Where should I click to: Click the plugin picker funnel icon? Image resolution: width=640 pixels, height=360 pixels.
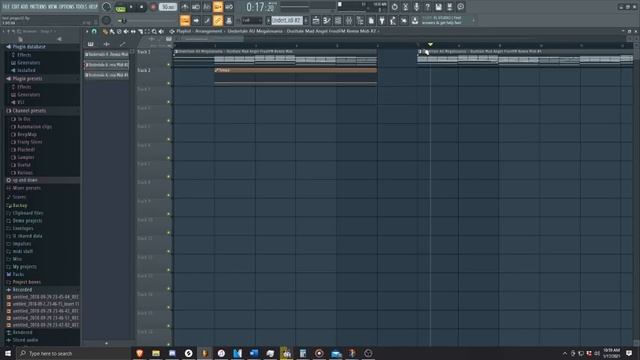tap(382, 20)
